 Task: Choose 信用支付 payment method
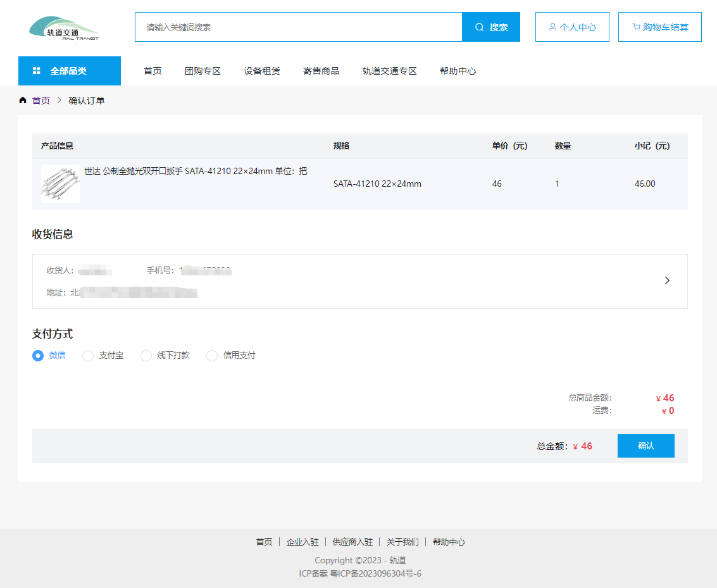pos(213,356)
